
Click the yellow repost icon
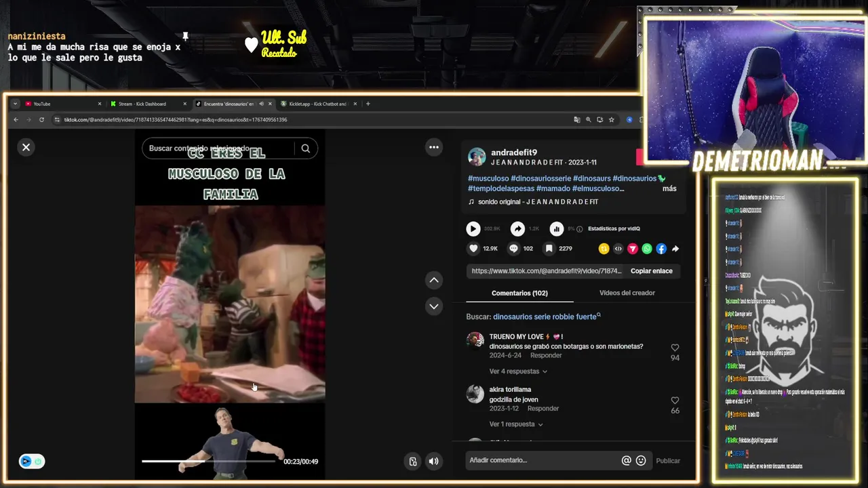604,249
